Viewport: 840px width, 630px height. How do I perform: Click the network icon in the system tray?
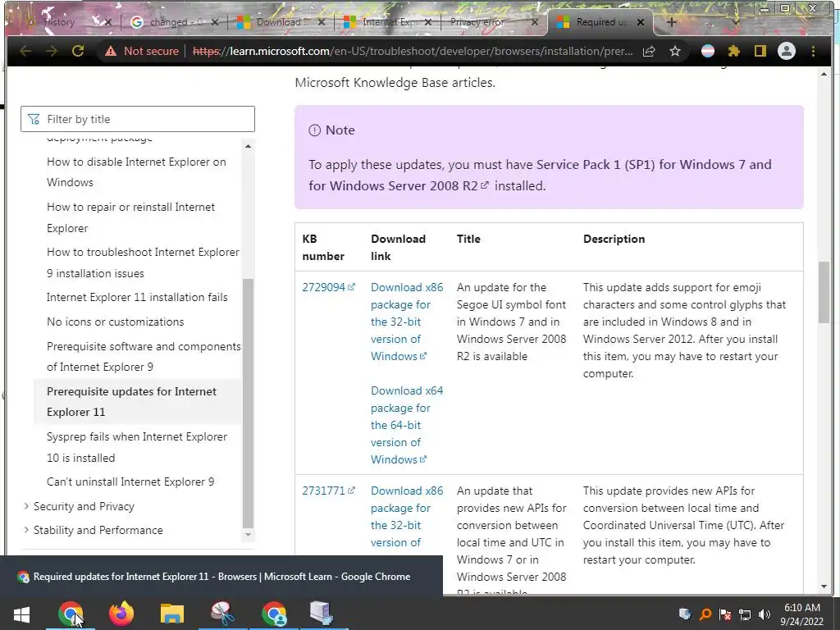(x=745, y=614)
